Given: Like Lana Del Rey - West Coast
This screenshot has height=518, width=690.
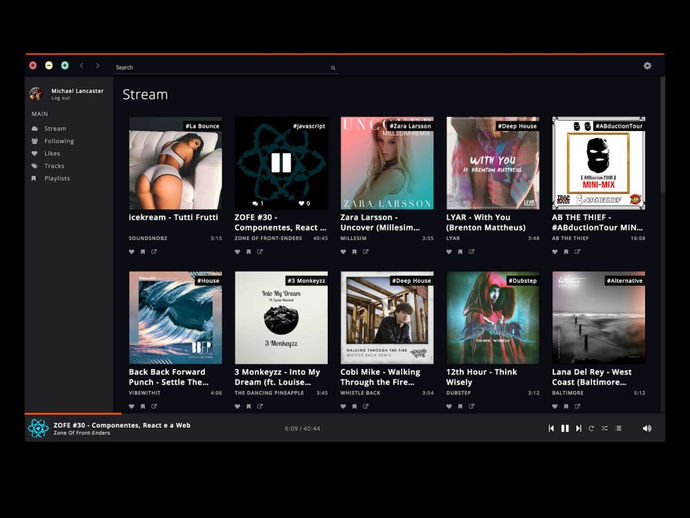Looking at the screenshot, I should 555,406.
